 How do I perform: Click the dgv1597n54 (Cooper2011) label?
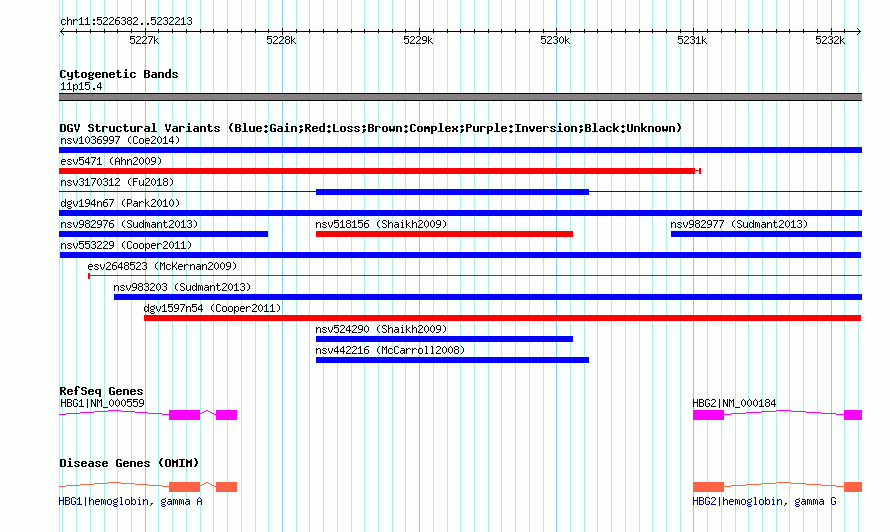coord(212,308)
